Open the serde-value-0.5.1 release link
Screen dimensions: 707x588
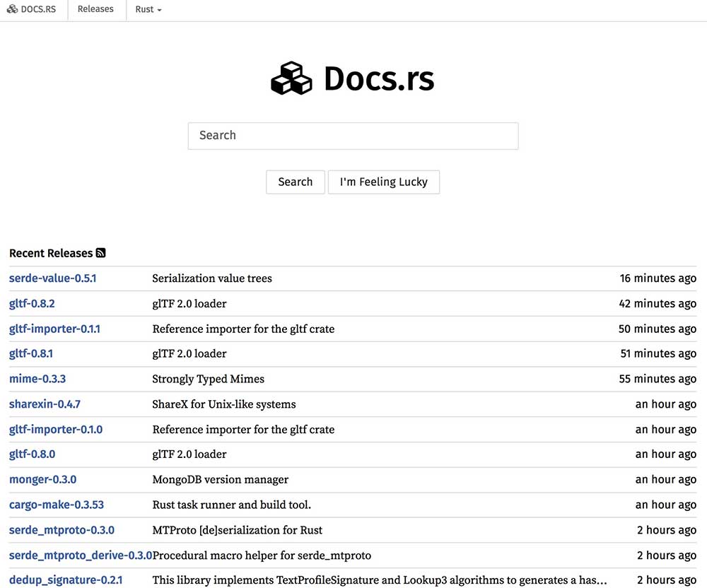[53, 278]
